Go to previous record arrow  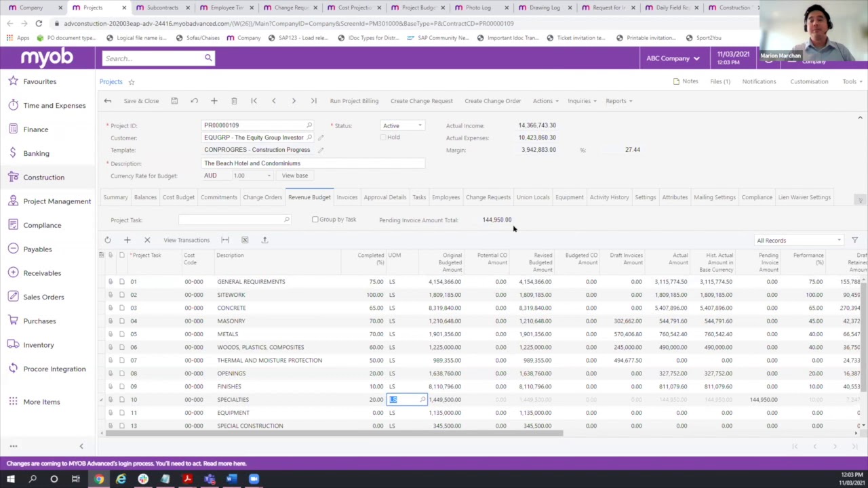[274, 101]
